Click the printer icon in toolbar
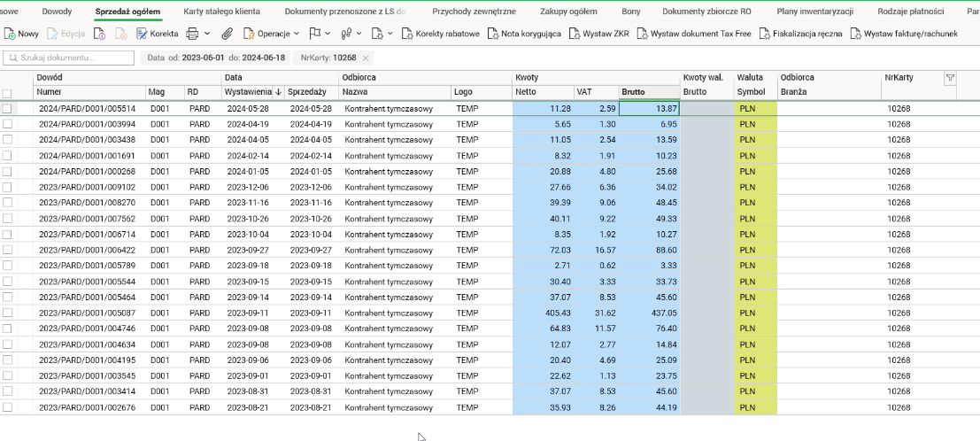This screenshot has width=980, height=441. pos(192,34)
